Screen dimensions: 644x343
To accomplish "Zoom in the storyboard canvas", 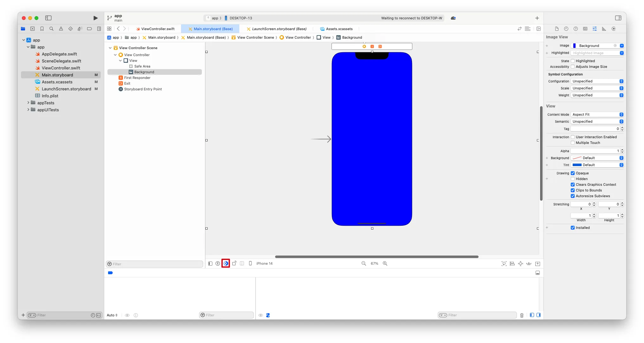I will (x=385, y=263).
